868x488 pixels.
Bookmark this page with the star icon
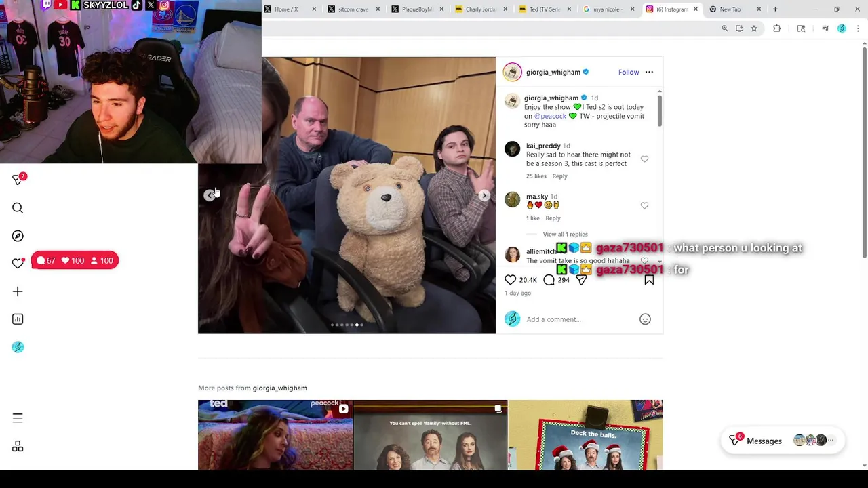[754, 28]
